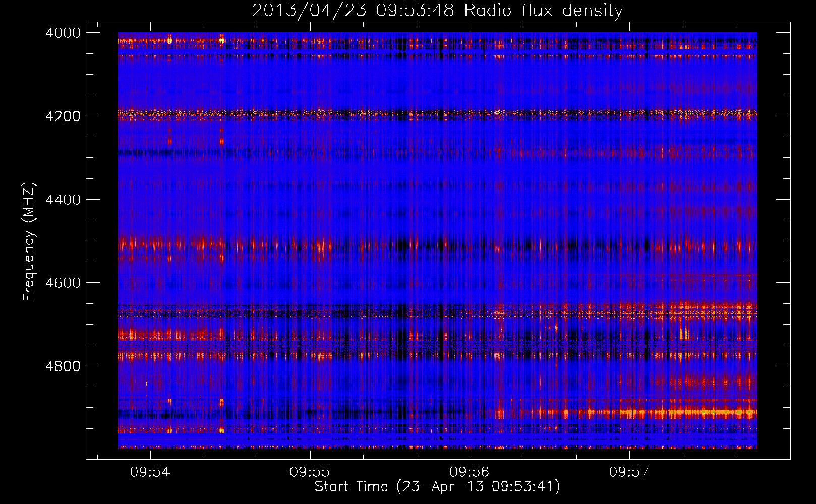This screenshot has height=504, width=816.
Task: Click the 09:55 time axis label
Action: [310, 472]
